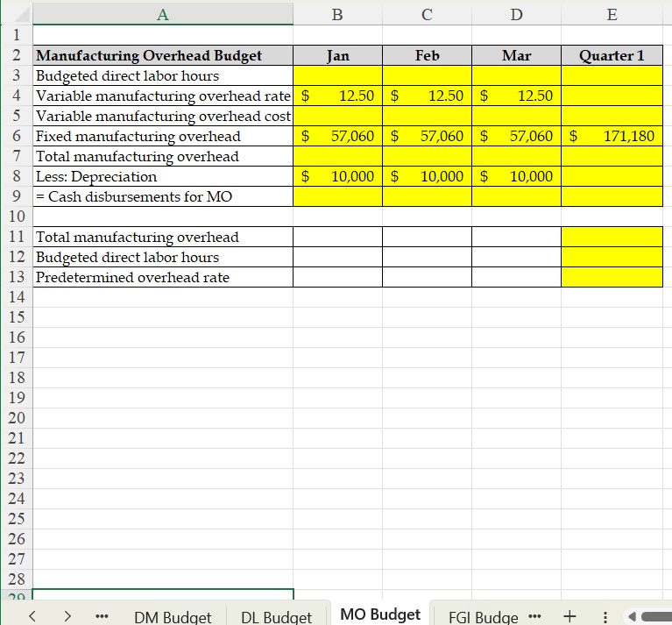This screenshot has height=625, width=672.
Task: Select row 7 header
Action: (17, 156)
